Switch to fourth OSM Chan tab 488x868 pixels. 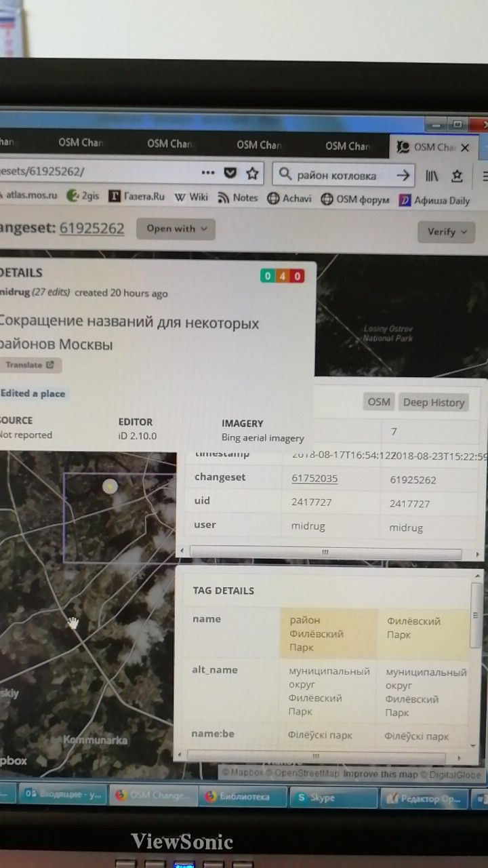(x=259, y=144)
